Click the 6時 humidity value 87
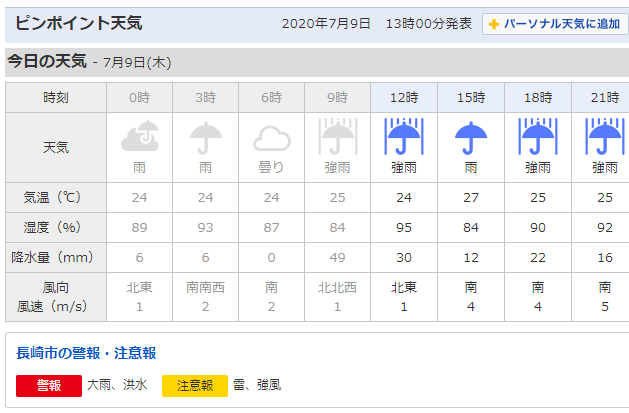The width and height of the screenshot is (629, 413). [272, 227]
